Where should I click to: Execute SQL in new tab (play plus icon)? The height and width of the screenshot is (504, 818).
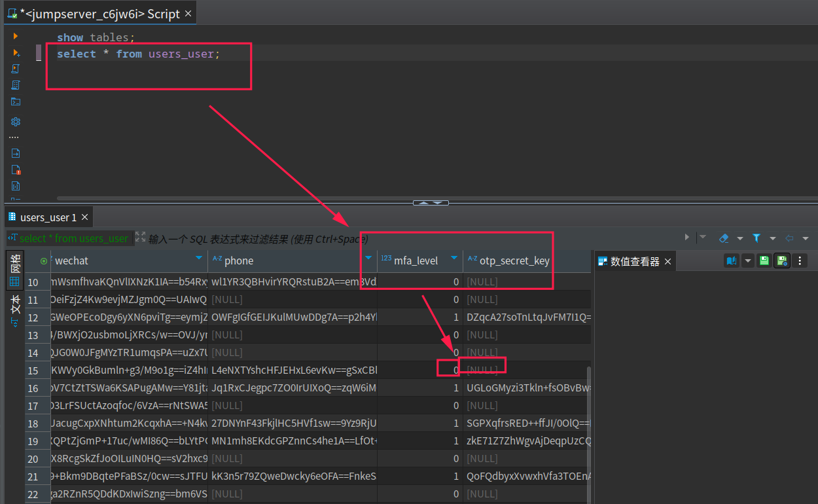(16, 52)
